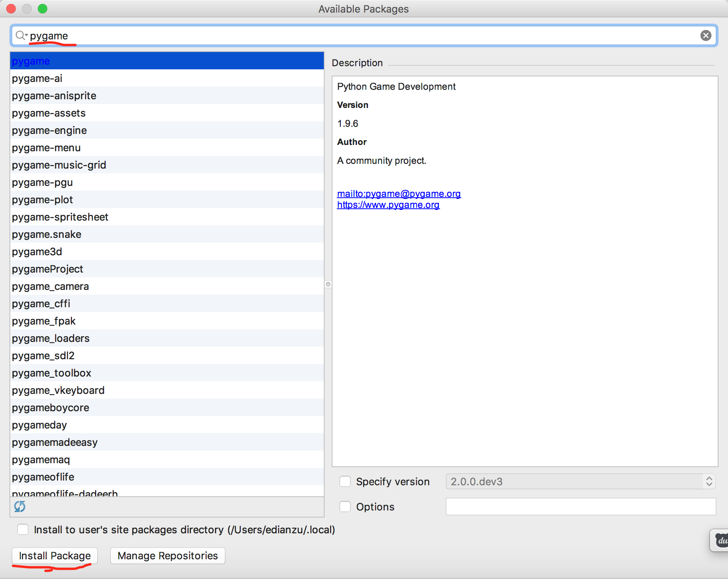Close the Available Packages window
728x579 pixels.
click(x=11, y=9)
